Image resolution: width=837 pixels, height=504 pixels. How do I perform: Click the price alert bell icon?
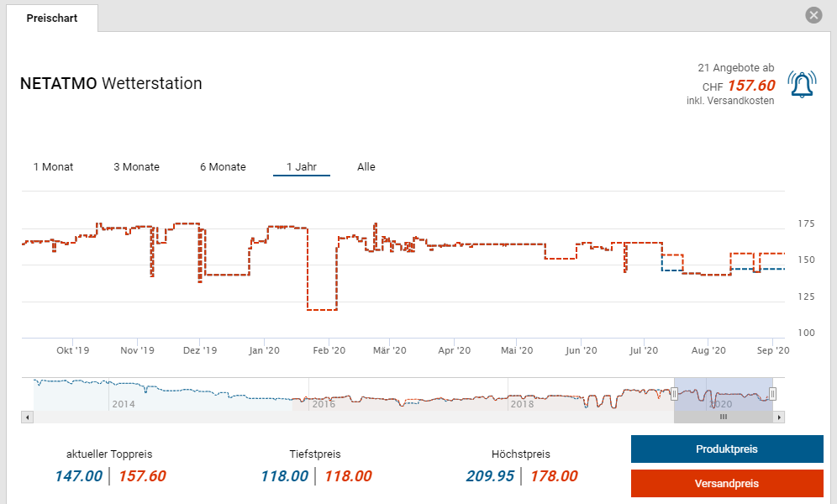pyautogui.click(x=802, y=84)
